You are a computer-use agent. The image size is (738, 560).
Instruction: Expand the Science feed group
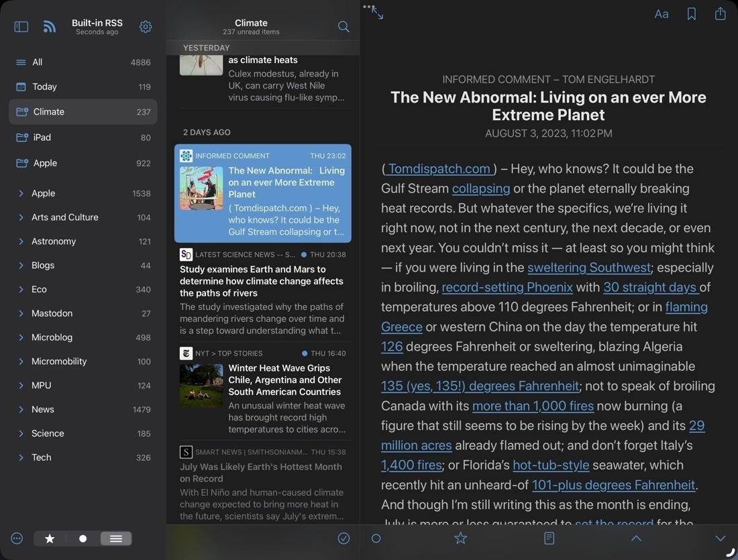tap(20, 433)
